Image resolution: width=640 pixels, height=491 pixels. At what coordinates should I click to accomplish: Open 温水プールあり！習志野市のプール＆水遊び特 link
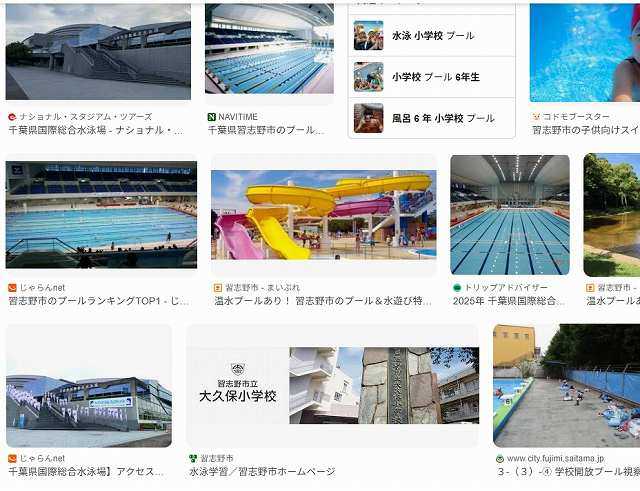pyautogui.click(x=323, y=301)
